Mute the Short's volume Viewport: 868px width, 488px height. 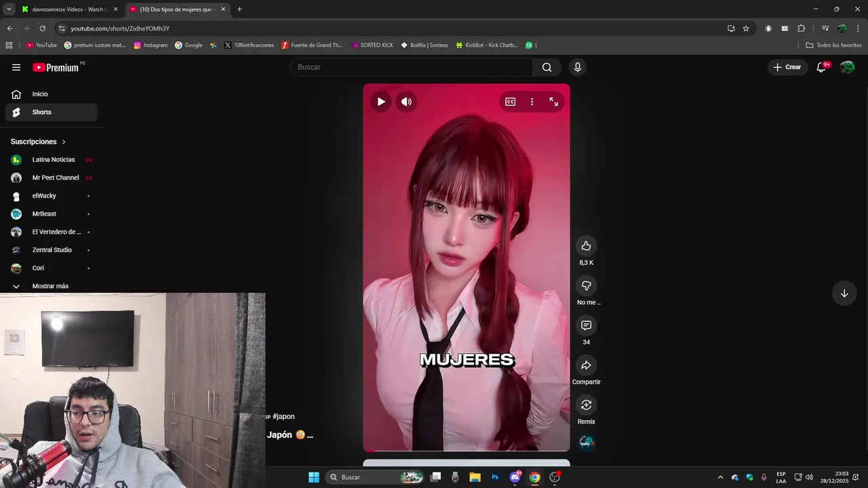(406, 102)
